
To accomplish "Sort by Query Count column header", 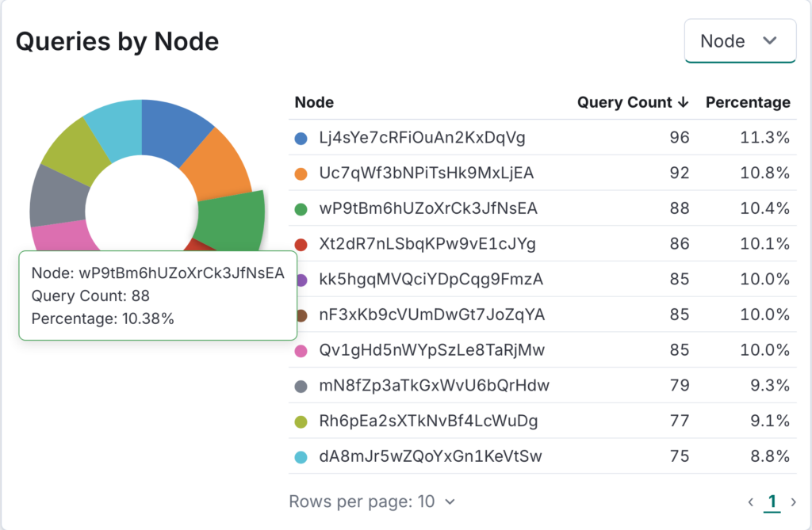I will (633, 102).
